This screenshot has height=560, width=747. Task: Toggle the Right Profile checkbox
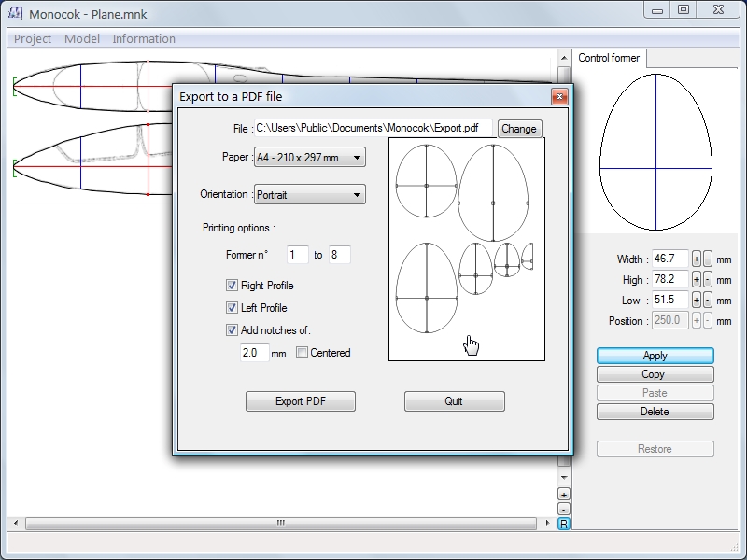pos(232,286)
